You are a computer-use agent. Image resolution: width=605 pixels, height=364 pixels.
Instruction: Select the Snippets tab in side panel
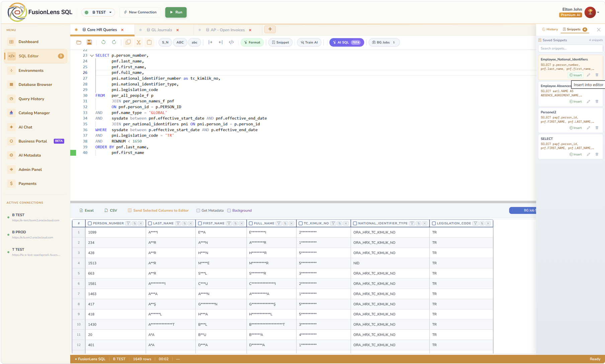pyautogui.click(x=575, y=29)
